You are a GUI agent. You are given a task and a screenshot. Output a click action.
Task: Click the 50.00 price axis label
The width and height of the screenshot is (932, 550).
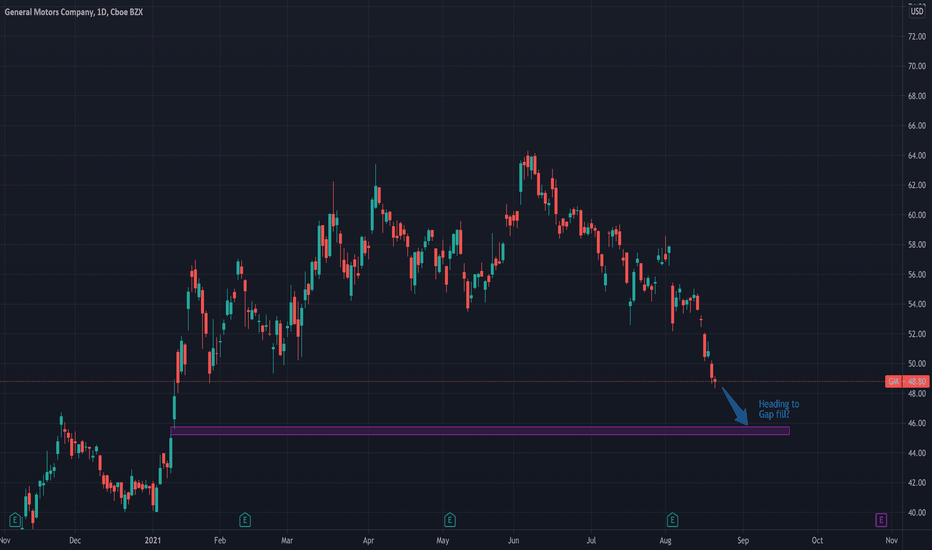coord(917,363)
